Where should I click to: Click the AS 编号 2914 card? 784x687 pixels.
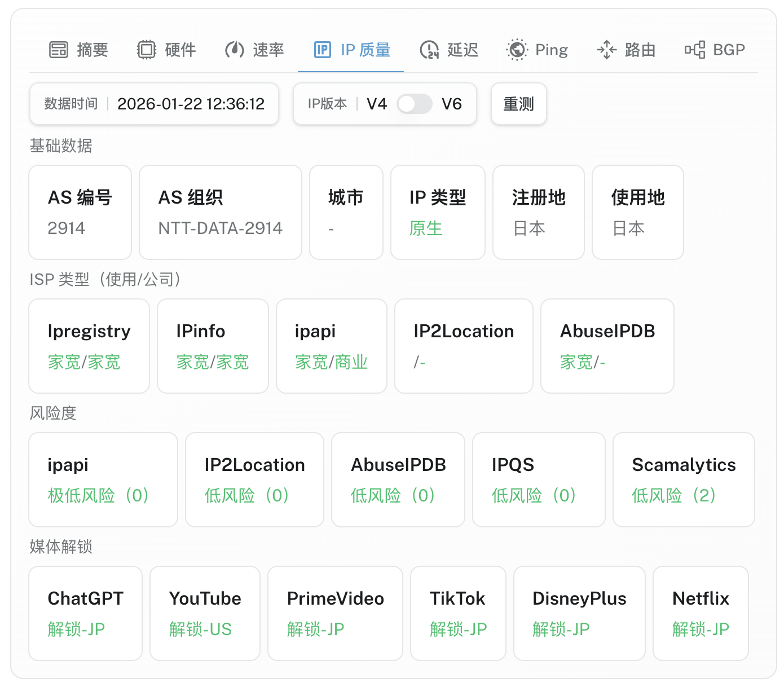(x=80, y=213)
